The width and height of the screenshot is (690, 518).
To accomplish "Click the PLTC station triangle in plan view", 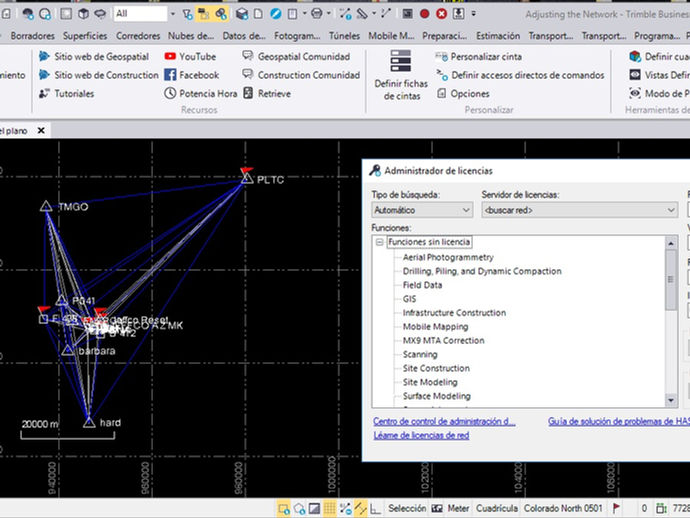I will coord(247,178).
